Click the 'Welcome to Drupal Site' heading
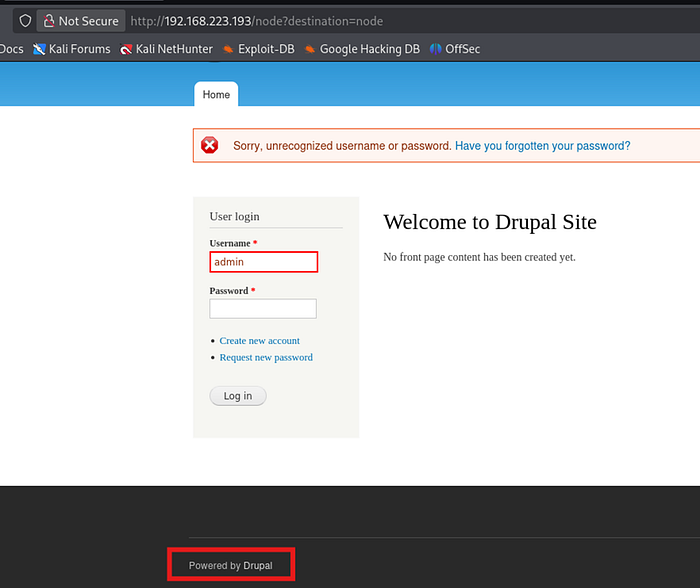700x588 pixels. point(490,222)
